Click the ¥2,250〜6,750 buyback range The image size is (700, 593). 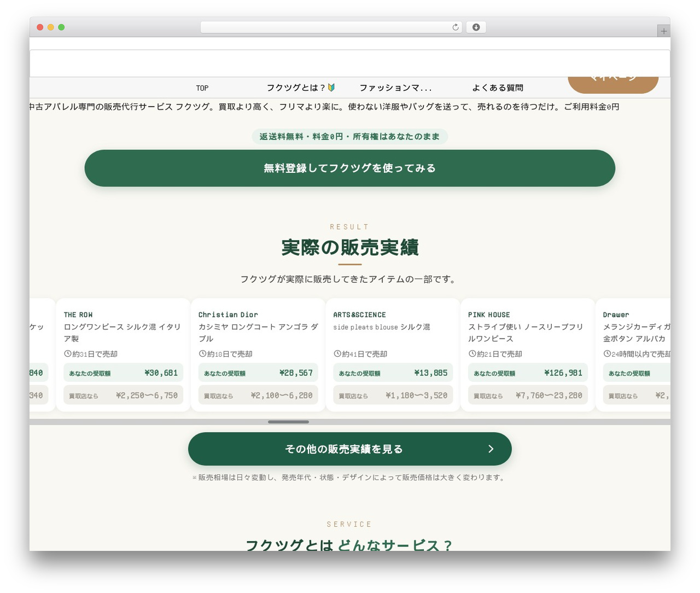[147, 396]
